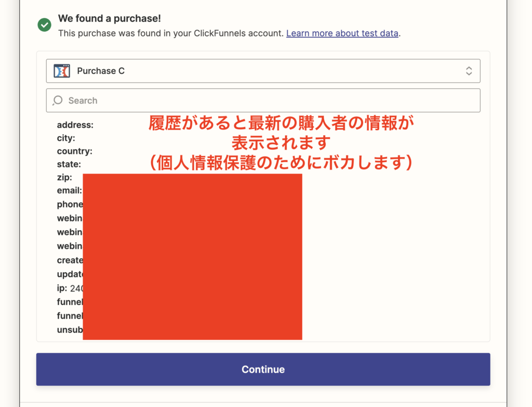Image resolution: width=532 pixels, height=407 pixels.
Task: Select the phone field label
Action: pos(70,204)
